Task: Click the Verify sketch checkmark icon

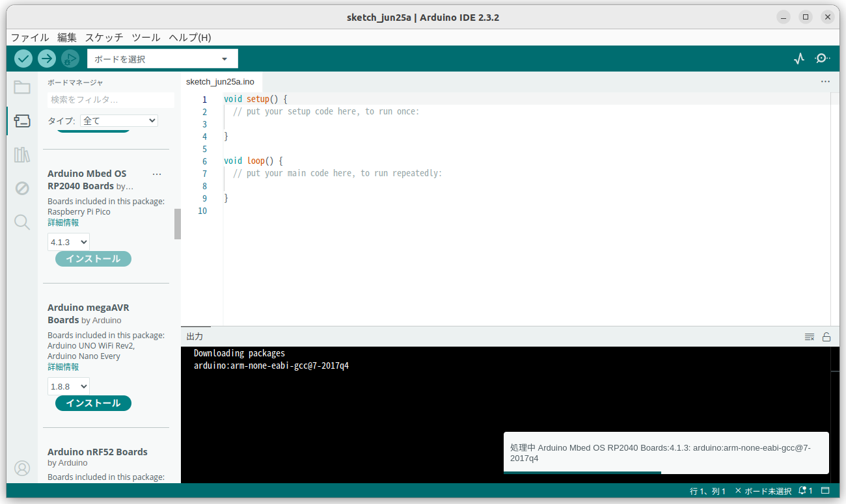Action: point(23,58)
